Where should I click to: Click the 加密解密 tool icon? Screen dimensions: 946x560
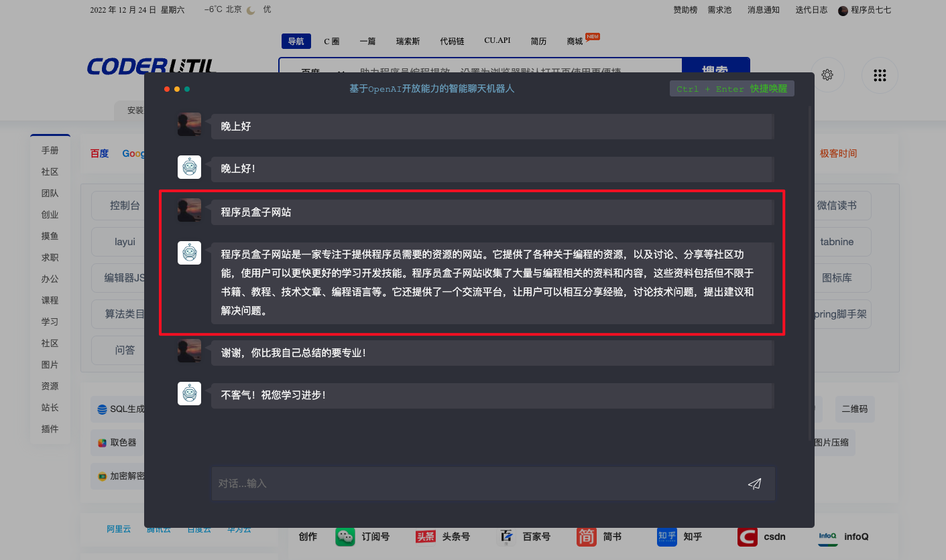(x=102, y=476)
